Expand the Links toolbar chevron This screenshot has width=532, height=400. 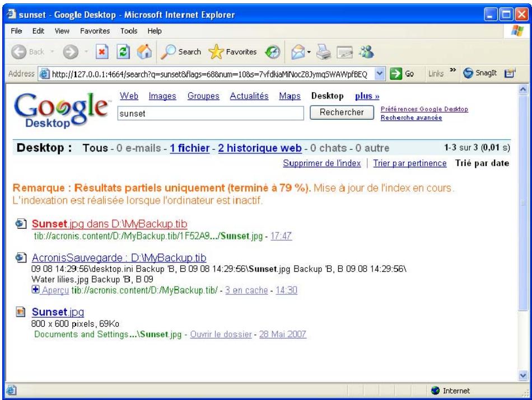click(x=452, y=70)
